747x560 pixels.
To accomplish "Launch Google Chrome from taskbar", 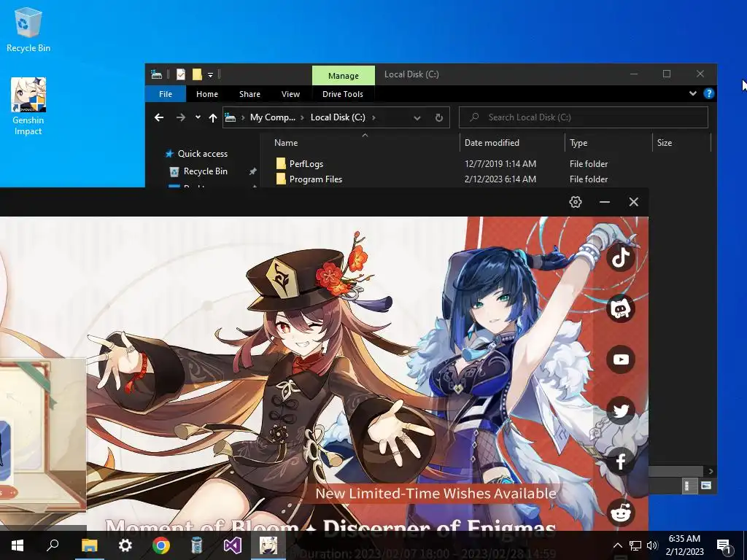I will coord(161,545).
